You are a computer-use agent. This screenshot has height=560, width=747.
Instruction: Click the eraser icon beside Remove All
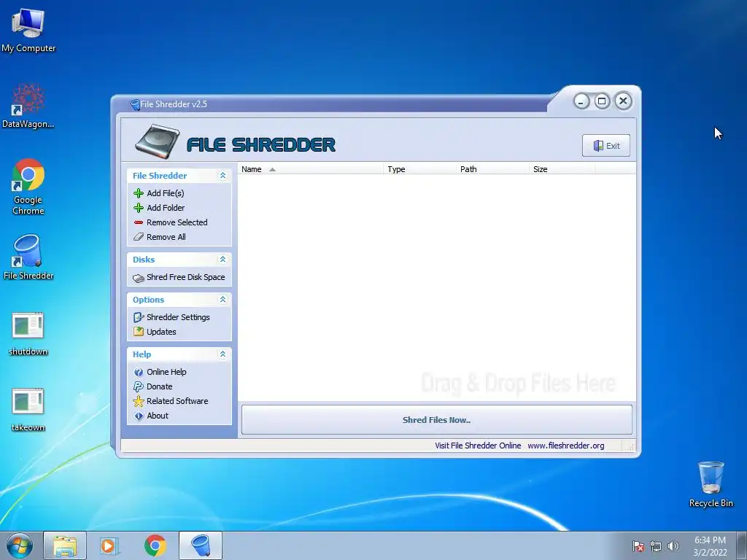coord(138,237)
